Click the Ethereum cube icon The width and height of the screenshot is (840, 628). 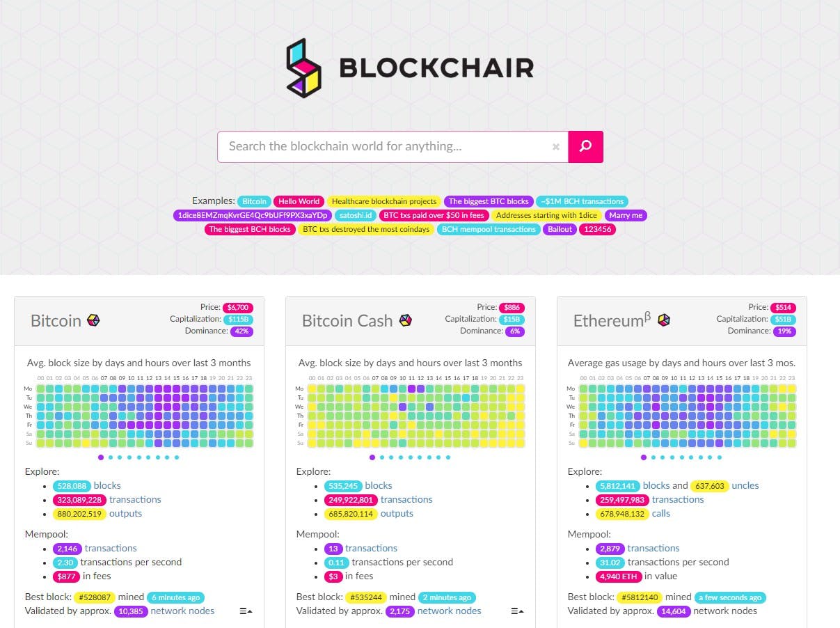pyautogui.click(x=664, y=320)
